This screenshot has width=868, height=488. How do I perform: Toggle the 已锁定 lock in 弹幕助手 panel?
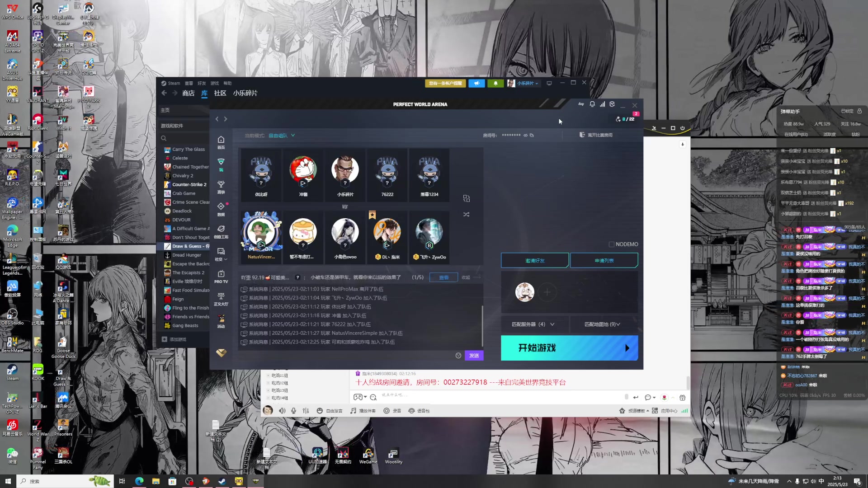coord(859,111)
